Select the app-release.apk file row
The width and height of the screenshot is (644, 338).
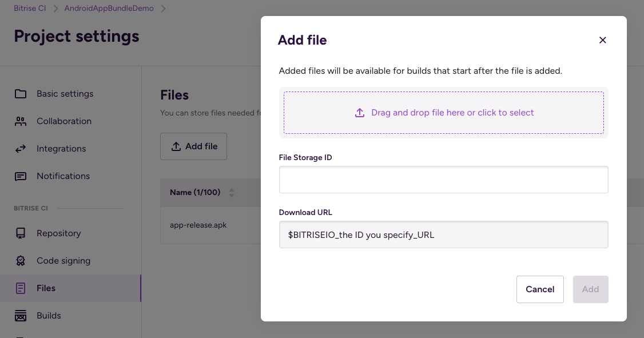[x=198, y=225]
